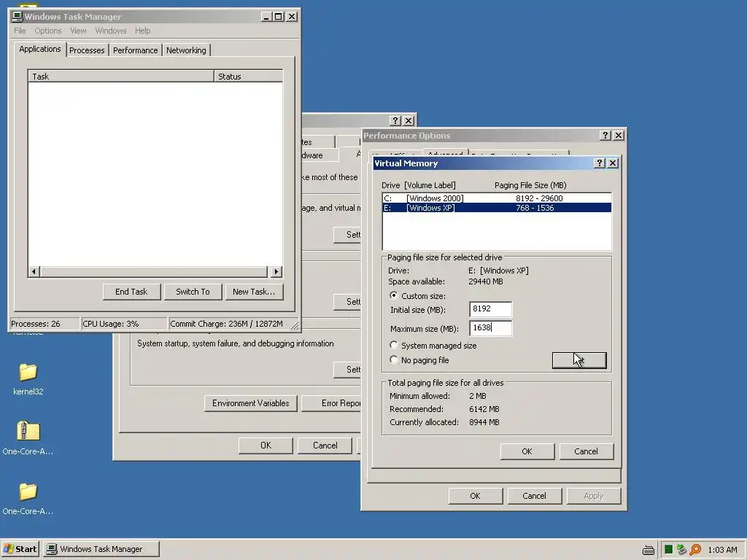Click the End Task button
Viewport: 747px width, 560px height.
pyautogui.click(x=131, y=292)
